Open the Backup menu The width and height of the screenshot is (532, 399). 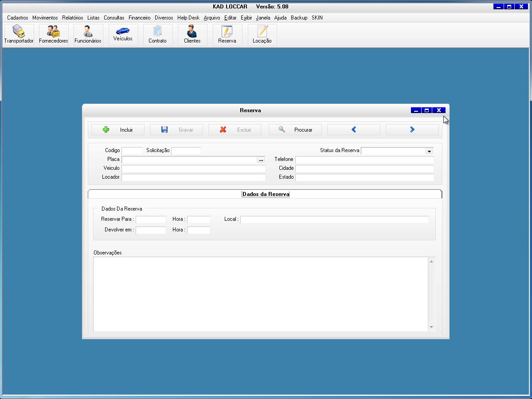point(299,18)
